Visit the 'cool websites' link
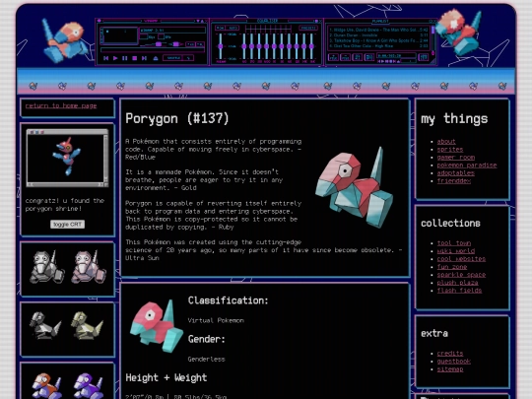Viewport: 532px width, 399px height. (461, 259)
